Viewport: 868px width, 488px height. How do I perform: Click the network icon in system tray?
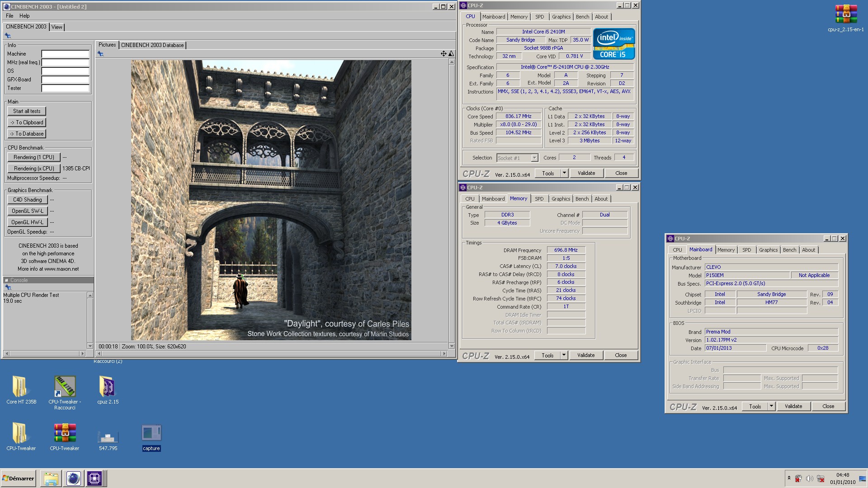pos(820,479)
